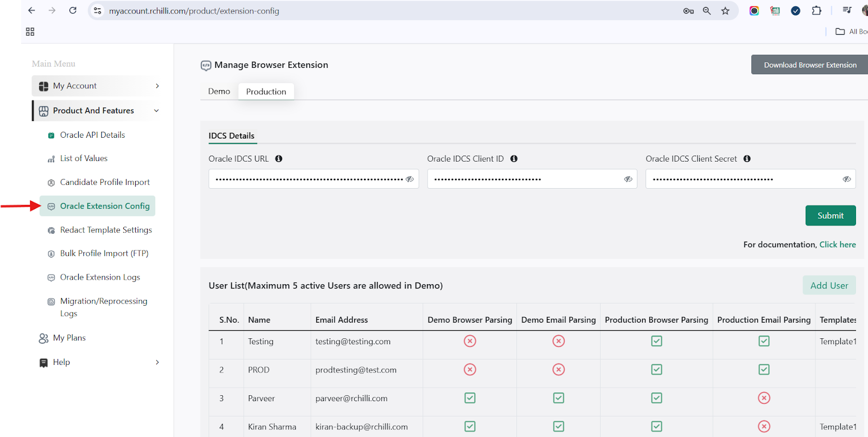The height and width of the screenshot is (437, 868).
Task: Click the blue checkmark extension icon
Action: pyautogui.click(x=796, y=11)
